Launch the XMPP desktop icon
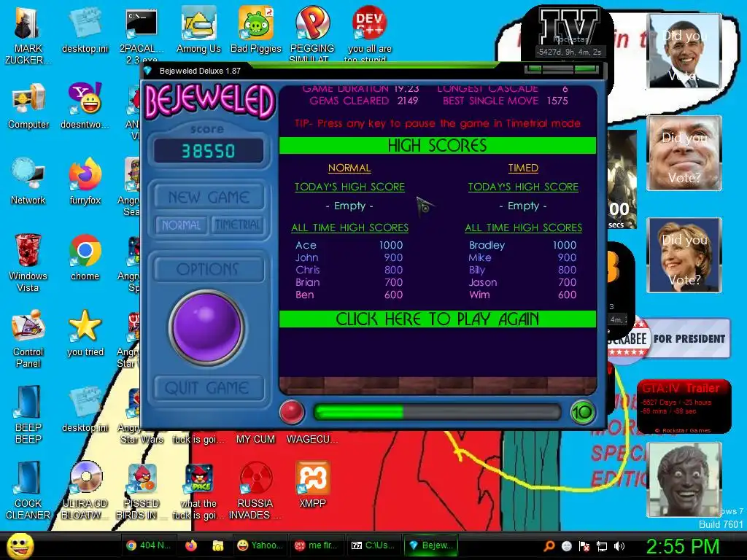 (312, 485)
